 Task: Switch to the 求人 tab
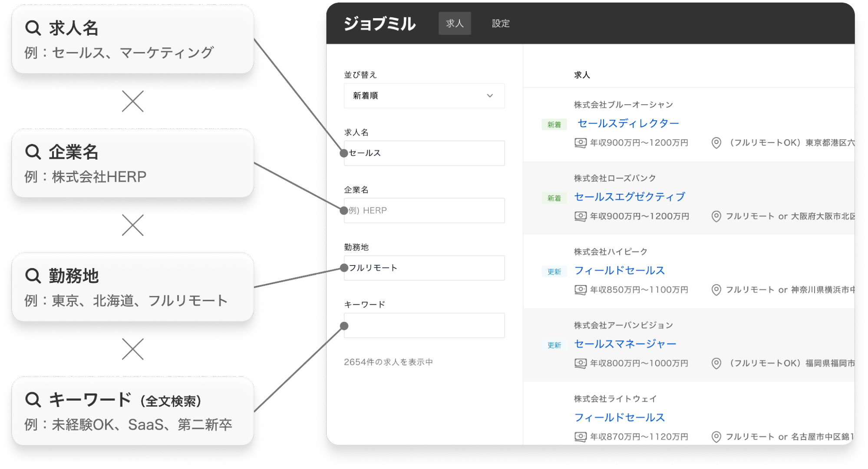(x=455, y=23)
